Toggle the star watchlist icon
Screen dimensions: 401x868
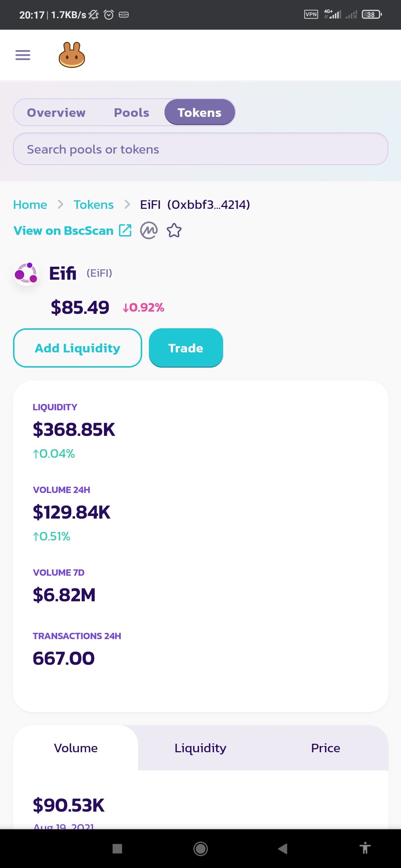pos(174,231)
